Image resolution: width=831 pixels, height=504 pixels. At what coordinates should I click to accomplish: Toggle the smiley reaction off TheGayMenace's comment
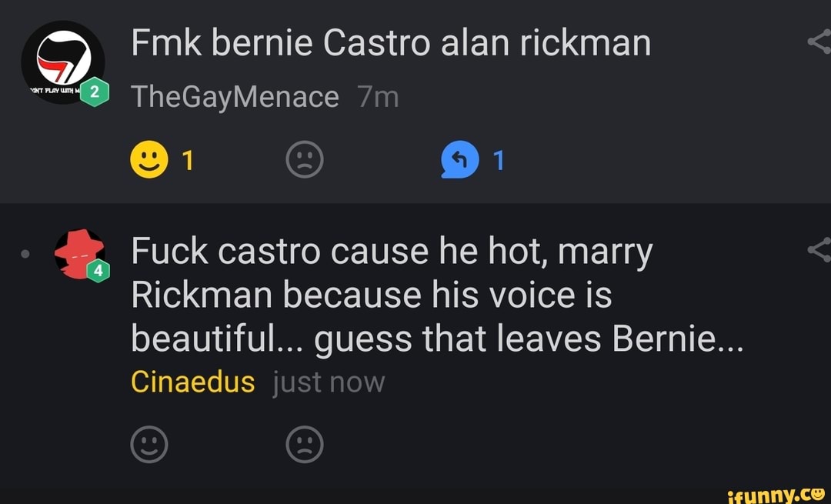point(149,159)
